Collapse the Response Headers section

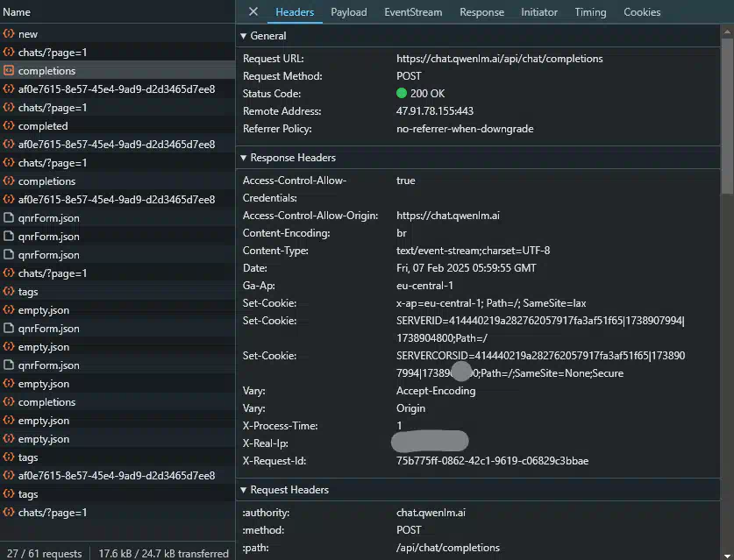pyautogui.click(x=244, y=158)
